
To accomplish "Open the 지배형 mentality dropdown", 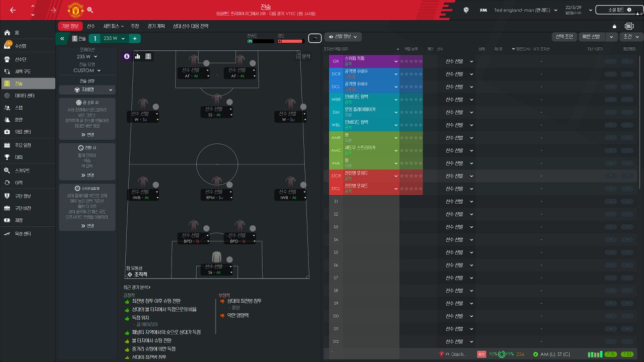I will 87,90.
